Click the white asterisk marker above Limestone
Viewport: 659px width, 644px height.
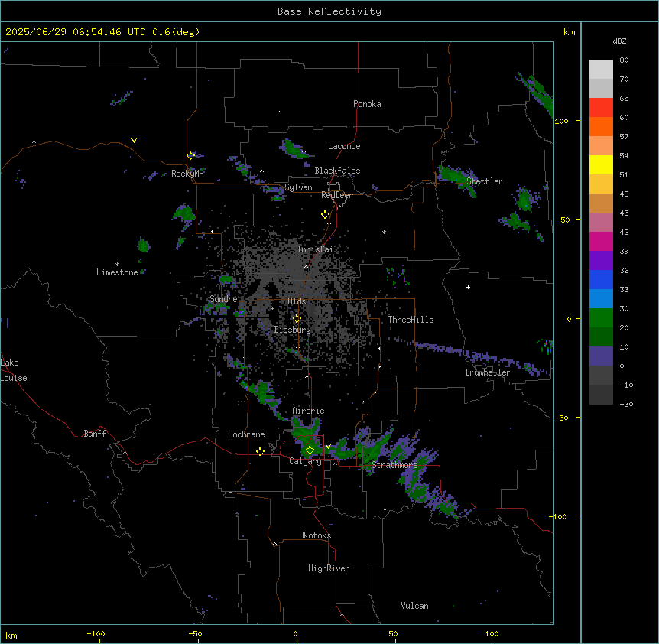pos(117,265)
